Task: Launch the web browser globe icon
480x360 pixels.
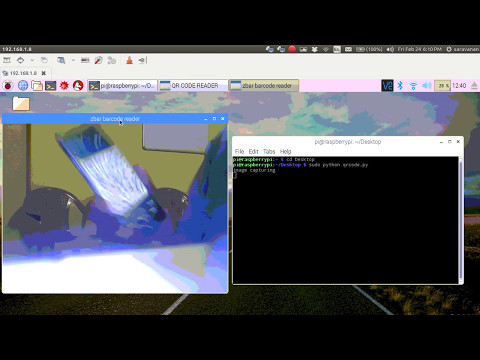Action: click(23, 86)
